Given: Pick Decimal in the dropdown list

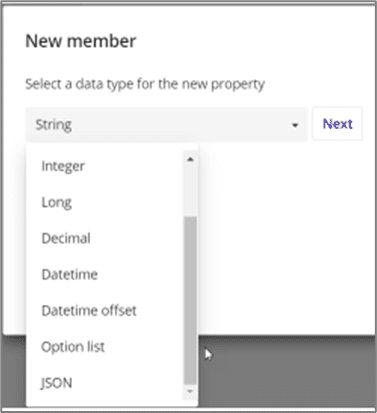Looking at the screenshot, I should pos(66,238).
